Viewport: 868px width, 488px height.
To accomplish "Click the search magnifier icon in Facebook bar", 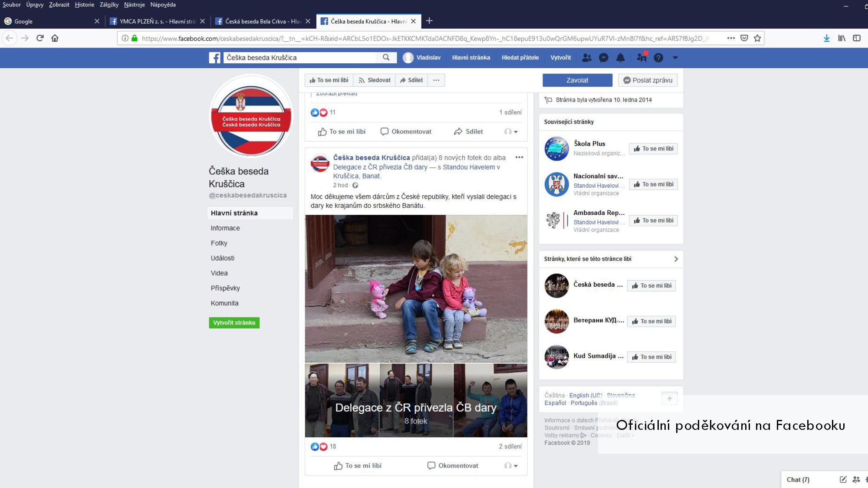I will point(386,57).
